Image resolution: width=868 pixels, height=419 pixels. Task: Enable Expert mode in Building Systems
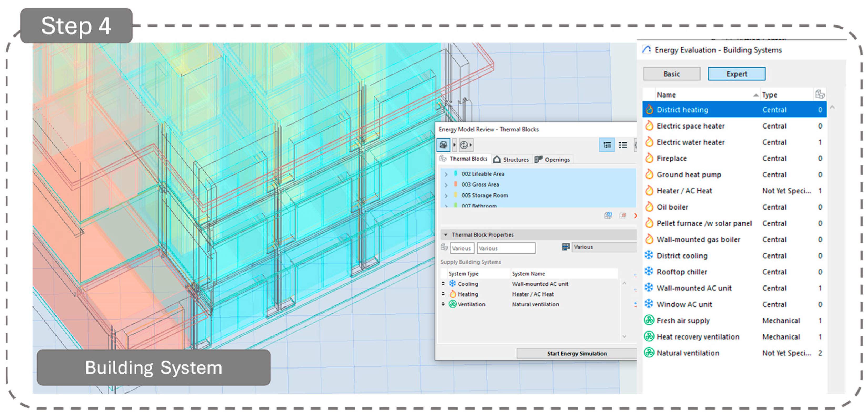(736, 74)
